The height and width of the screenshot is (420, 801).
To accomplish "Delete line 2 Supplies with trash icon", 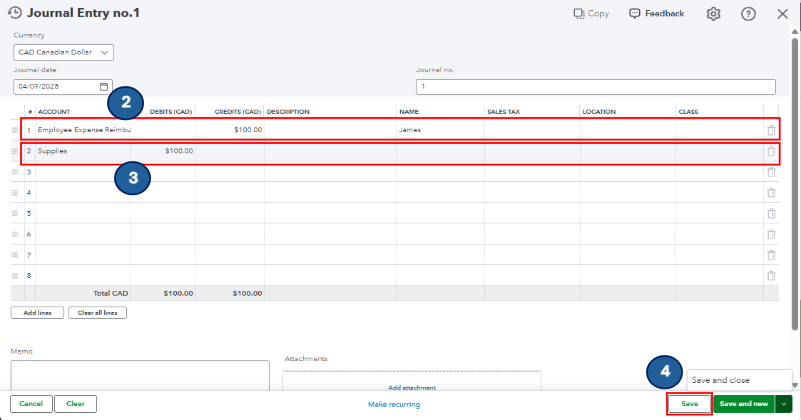I will click(x=771, y=151).
